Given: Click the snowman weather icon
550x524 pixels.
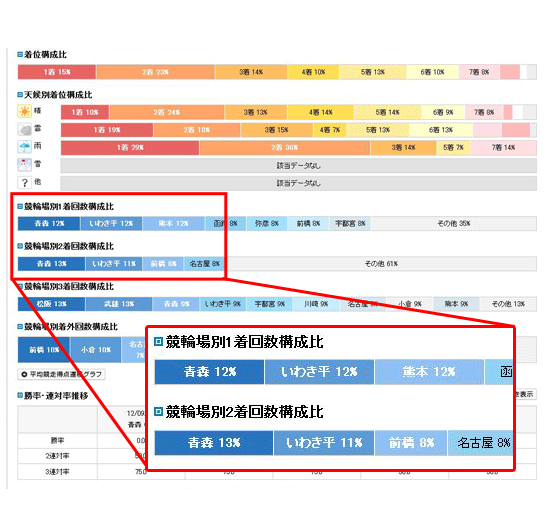Looking at the screenshot, I should 24,164.
